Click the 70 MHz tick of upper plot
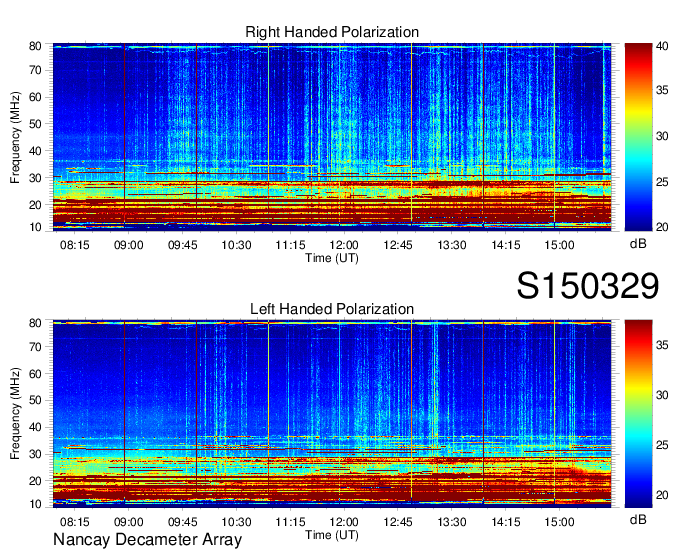 pos(35,70)
